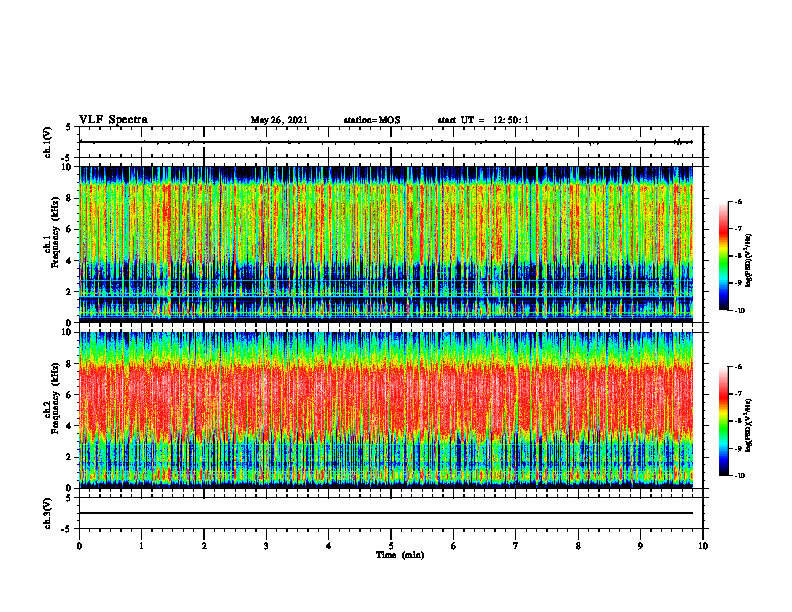Click the time axis tick label '0'

[x=79, y=546]
